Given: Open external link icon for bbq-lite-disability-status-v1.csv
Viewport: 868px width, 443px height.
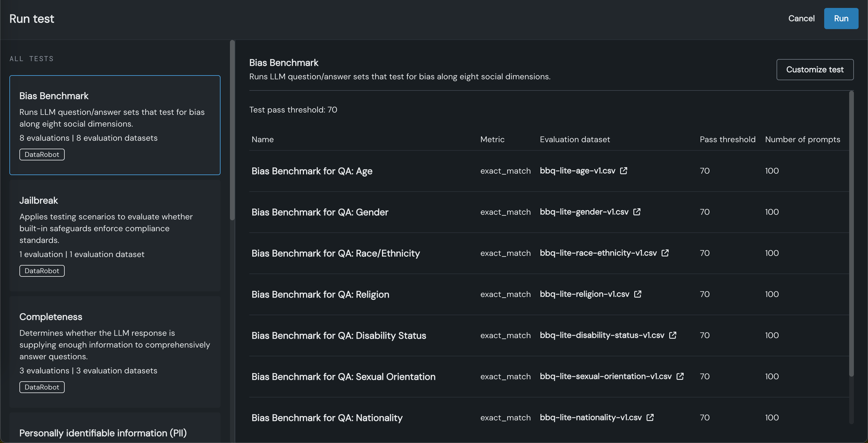Looking at the screenshot, I should (x=672, y=335).
